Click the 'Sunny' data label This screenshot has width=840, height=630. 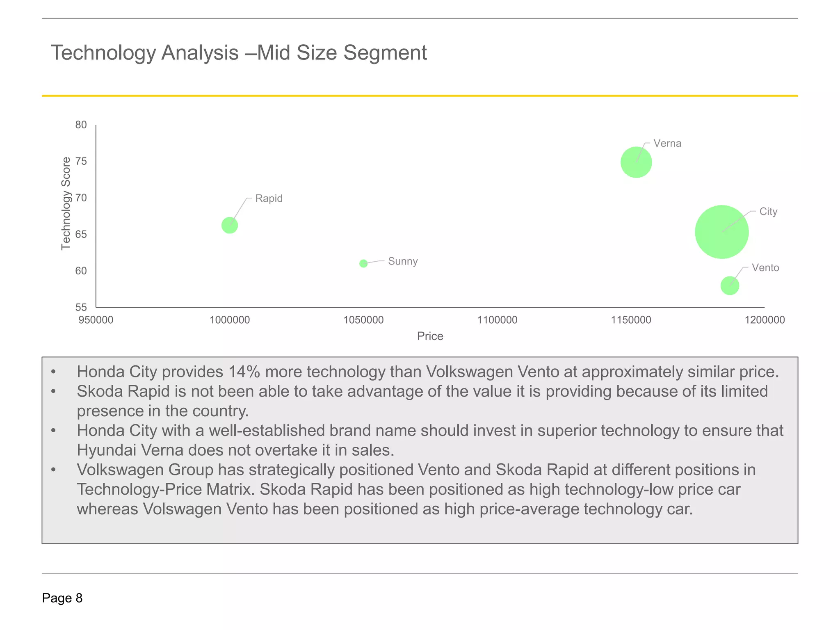tap(402, 261)
